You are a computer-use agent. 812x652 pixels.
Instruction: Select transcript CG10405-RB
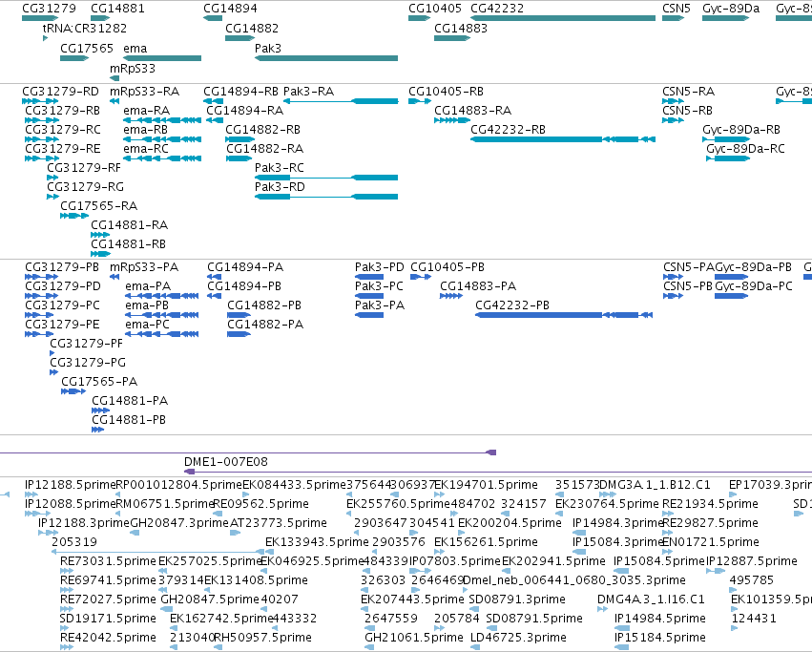pyautogui.click(x=420, y=101)
